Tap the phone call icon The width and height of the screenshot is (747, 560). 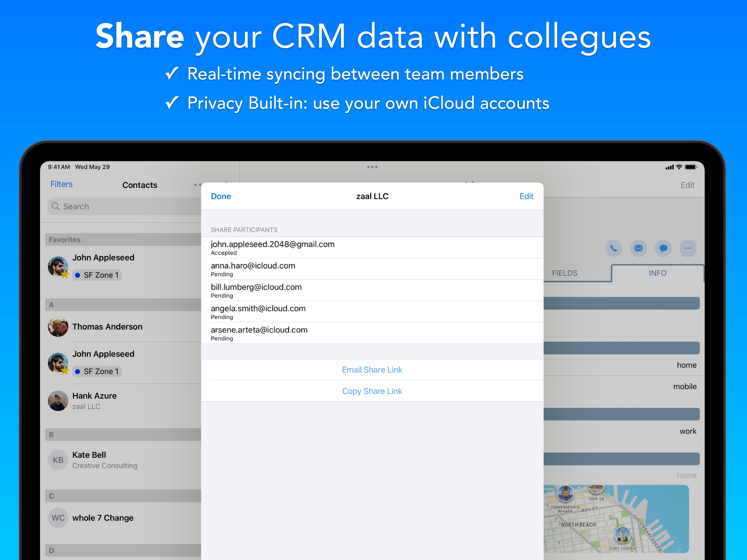point(613,248)
